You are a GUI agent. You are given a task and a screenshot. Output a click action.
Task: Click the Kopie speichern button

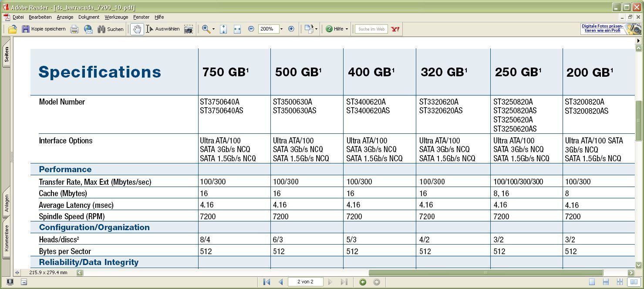44,29
